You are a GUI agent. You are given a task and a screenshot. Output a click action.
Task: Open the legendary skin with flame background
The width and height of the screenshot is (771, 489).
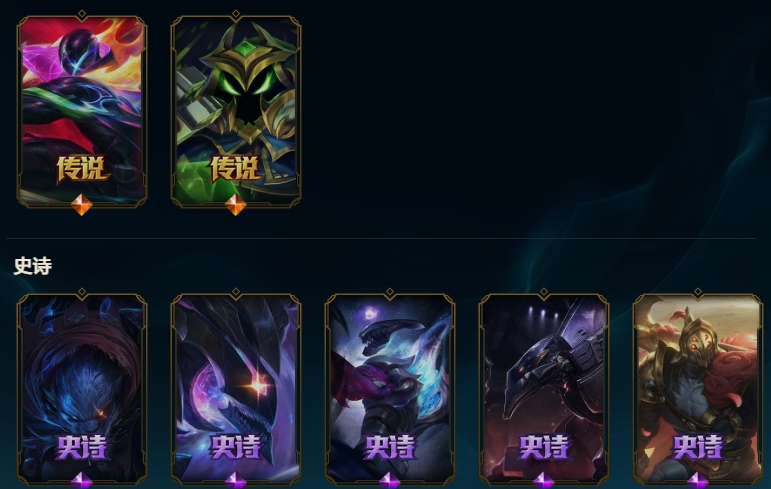82,111
